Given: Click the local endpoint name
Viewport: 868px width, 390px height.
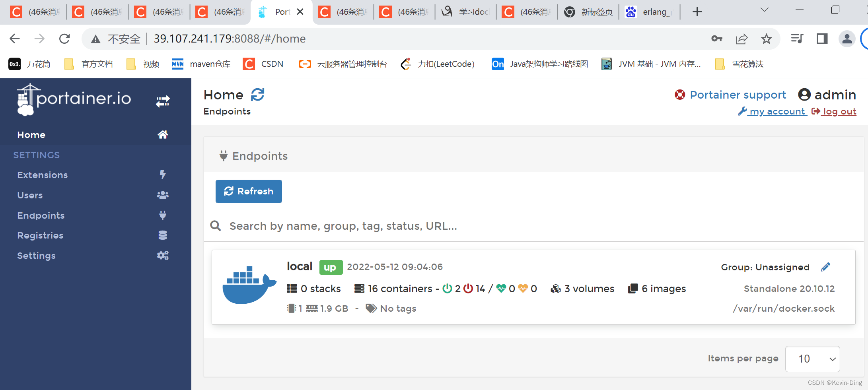Looking at the screenshot, I should point(300,266).
